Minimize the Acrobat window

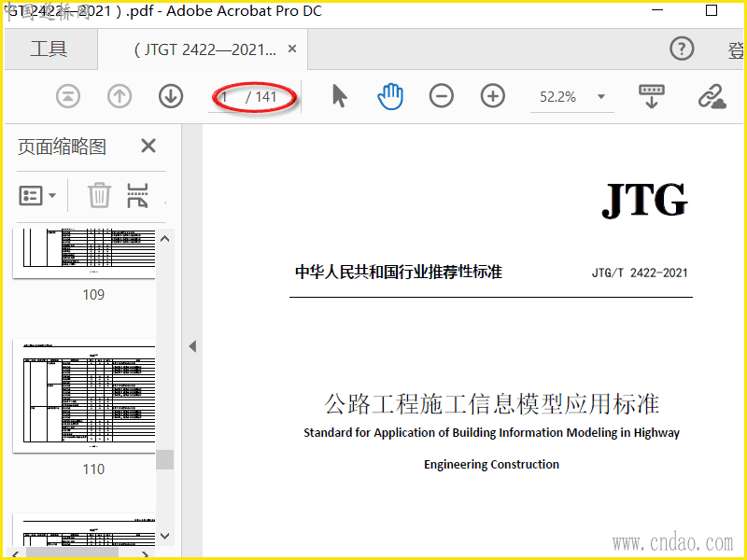click(x=657, y=10)
